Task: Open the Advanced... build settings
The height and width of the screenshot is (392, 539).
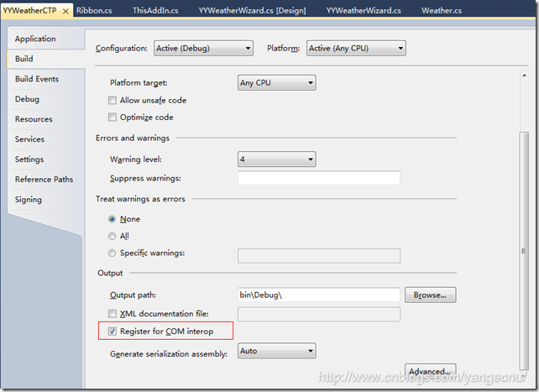Action: 431,371
